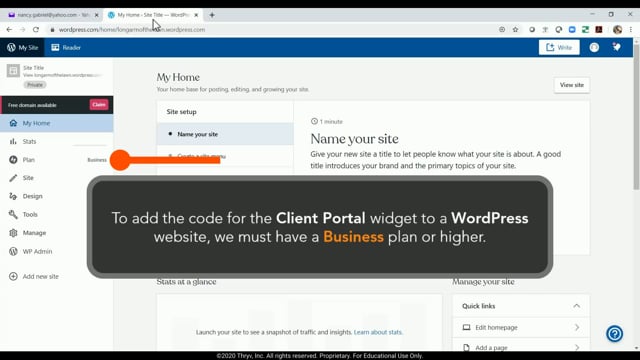Open My Site in the WordPress bar
The height and width of the screenshot is (360, 640).
22,47
